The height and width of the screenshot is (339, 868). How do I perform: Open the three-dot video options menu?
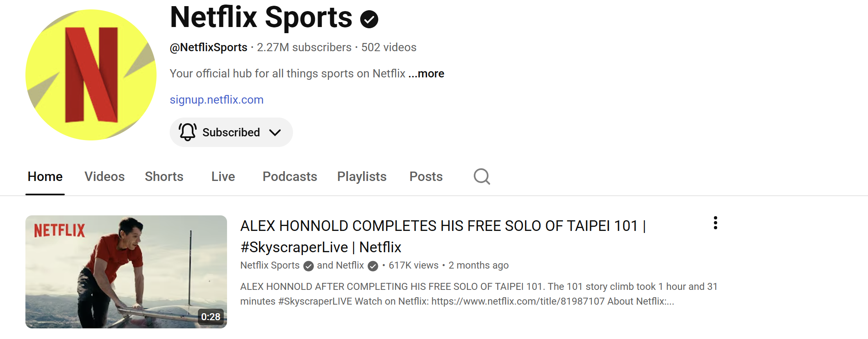[x=715, y=223]
